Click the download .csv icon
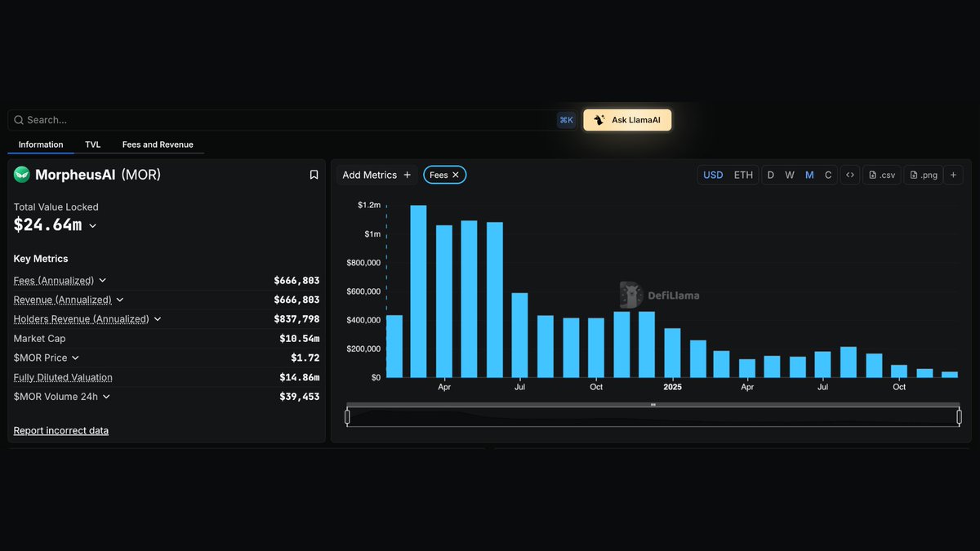Image resolution: width=980 pixels, height=551 pixels. point(881,174)
